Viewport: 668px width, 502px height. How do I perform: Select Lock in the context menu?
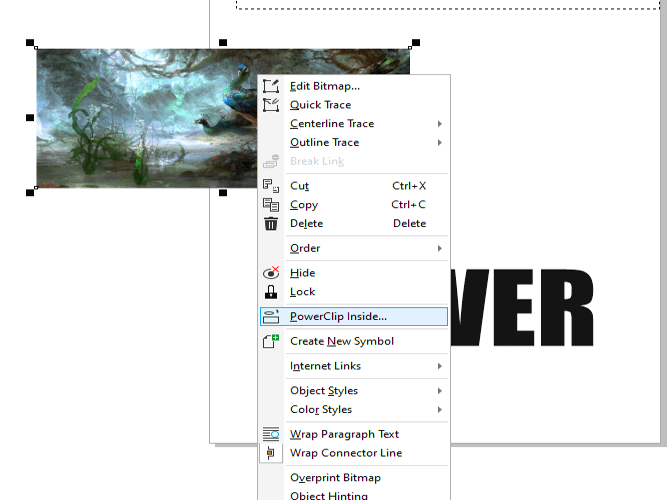point(354,291)
